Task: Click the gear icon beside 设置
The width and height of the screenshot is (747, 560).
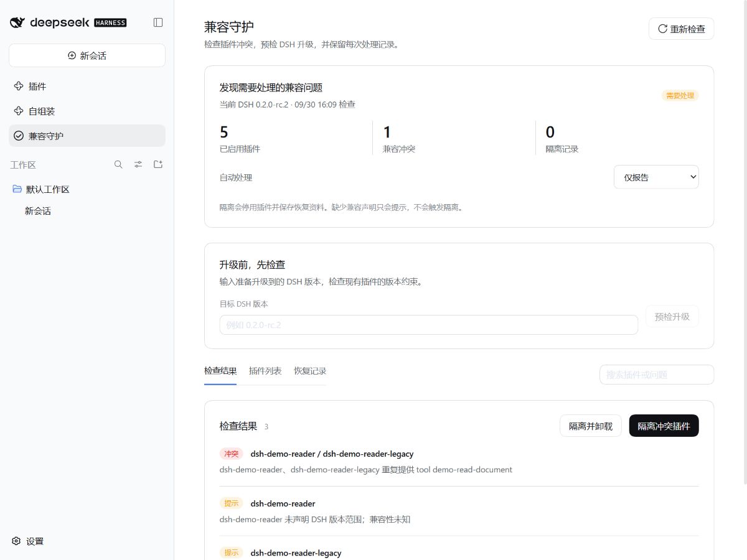Action: click(x=17, y=541)
